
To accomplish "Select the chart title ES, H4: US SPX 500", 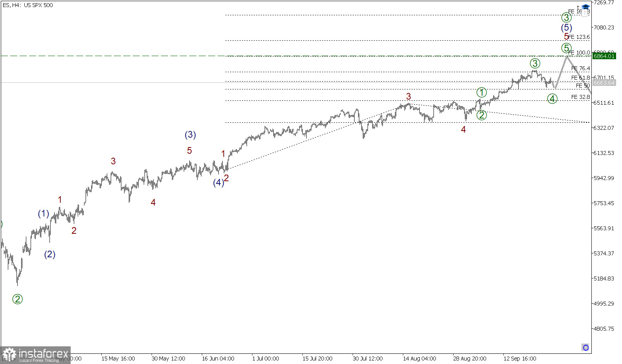I will pyautogui.click(x=27, y=5).
